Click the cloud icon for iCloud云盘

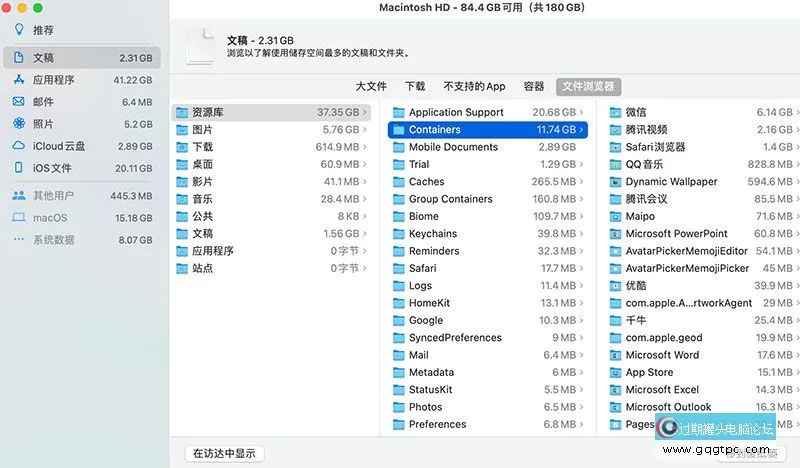19,145
